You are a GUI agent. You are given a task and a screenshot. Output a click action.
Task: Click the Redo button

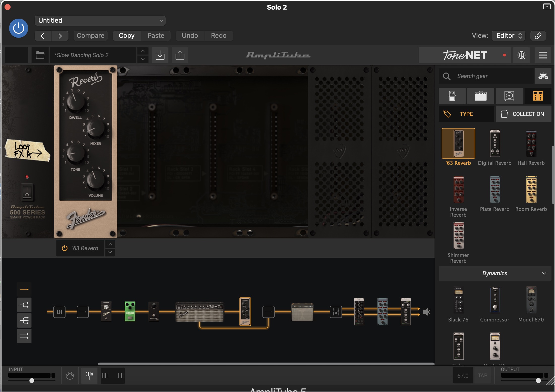pyautogui.click(x=219, y=36)
